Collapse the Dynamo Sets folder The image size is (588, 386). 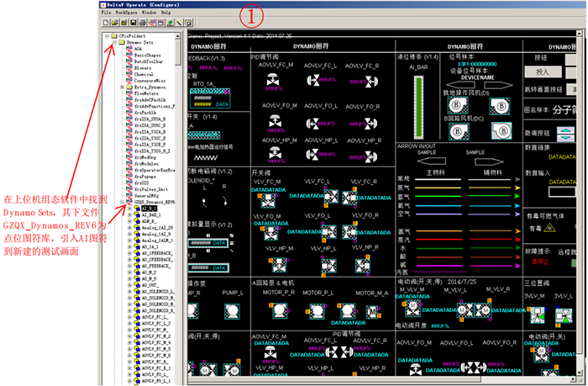click(114, 43)
